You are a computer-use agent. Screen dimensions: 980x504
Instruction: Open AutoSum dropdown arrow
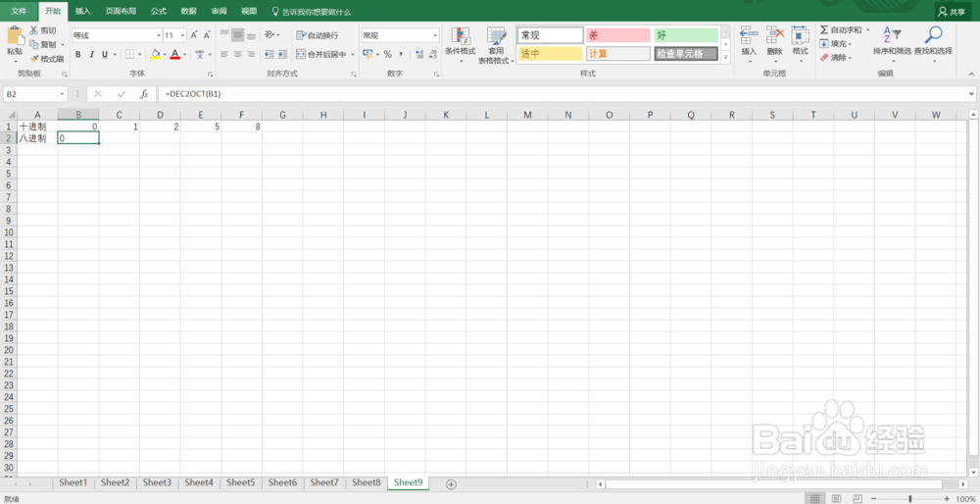(868, 30)
